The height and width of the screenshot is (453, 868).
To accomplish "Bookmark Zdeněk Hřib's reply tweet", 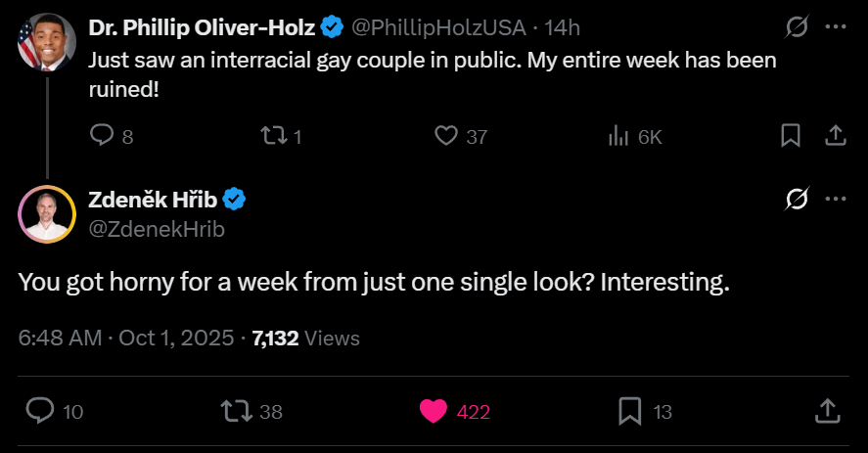I will [x=630, y=411].
